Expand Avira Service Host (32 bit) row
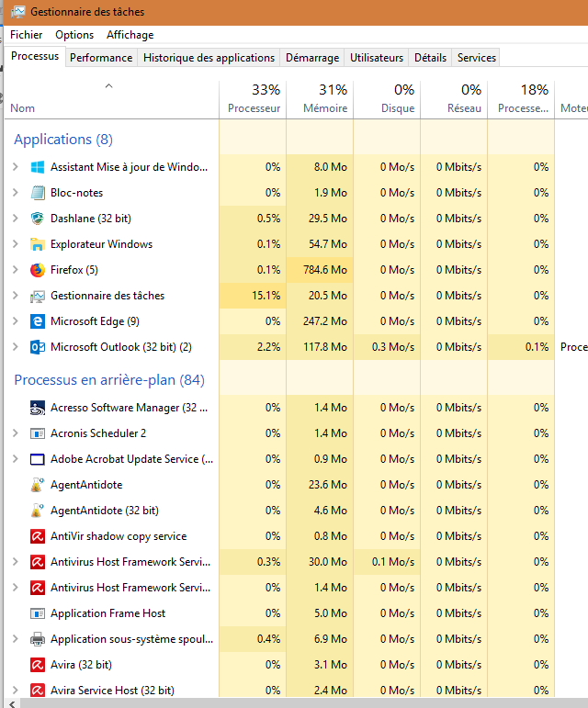Screen dimensions: 588x708 click(x=16, y=691)
